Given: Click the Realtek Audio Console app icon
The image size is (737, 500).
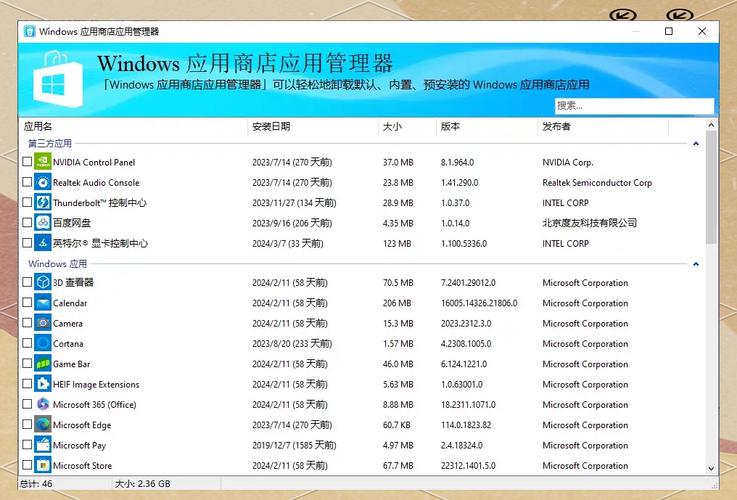Looking at the screenshot, I should 42,182.
